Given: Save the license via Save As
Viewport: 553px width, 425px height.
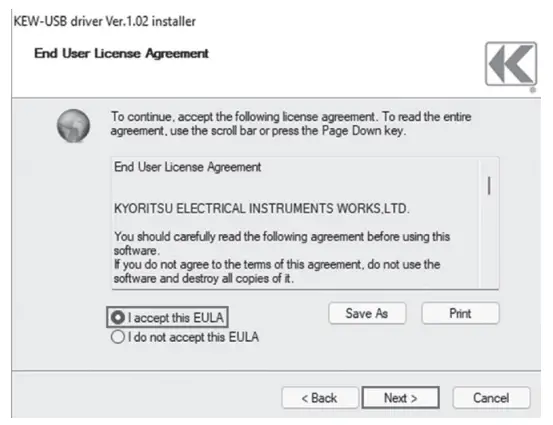Looking at the screenshot, I should click(x=367, y=313).
